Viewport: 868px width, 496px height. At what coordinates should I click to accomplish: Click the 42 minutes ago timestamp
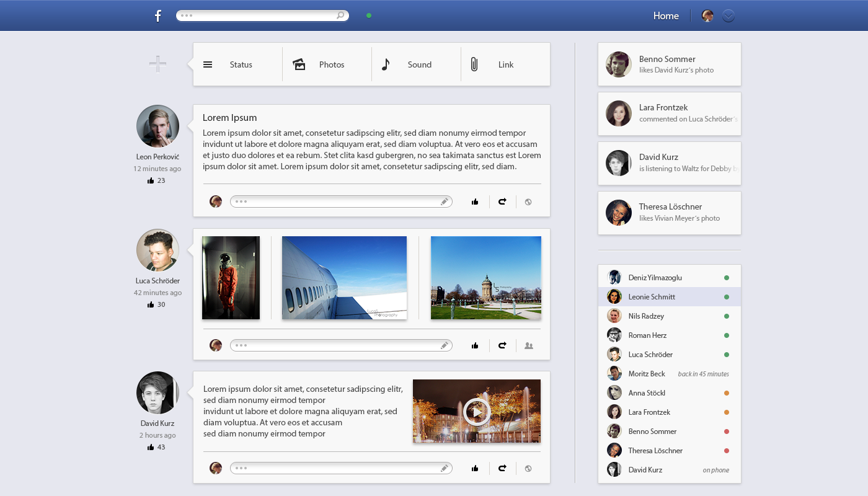click(x=157, y=293)
